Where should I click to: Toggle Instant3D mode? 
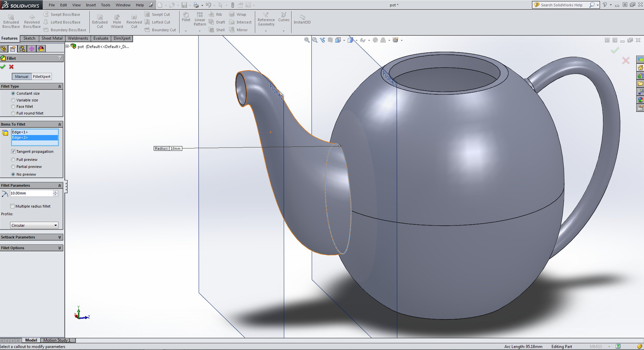(302, 19)
